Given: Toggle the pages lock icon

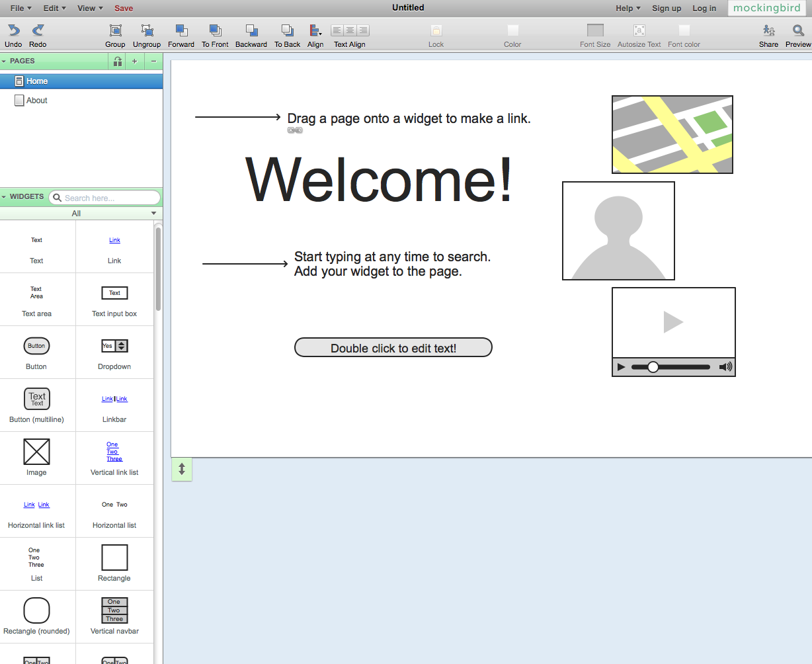Looking at the screenshot, I should coord(117,61).
